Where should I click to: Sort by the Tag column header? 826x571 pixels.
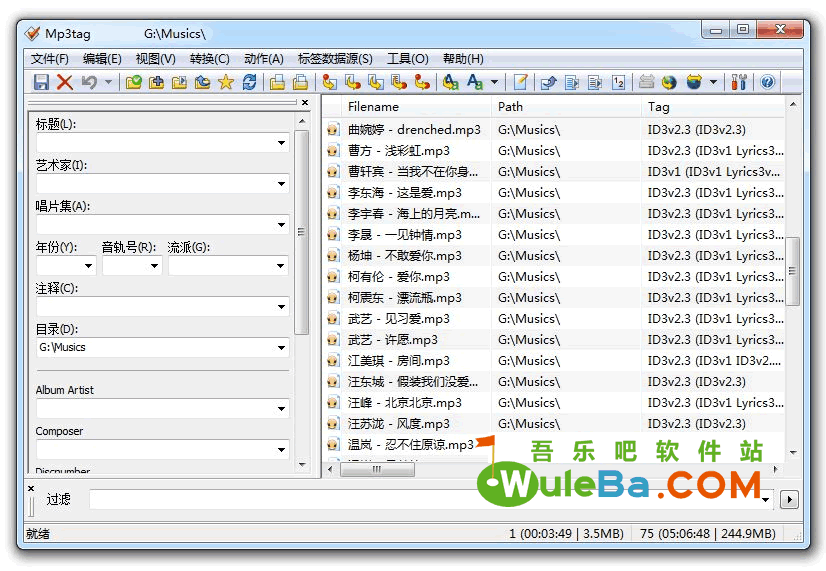(x=713, y=107)
